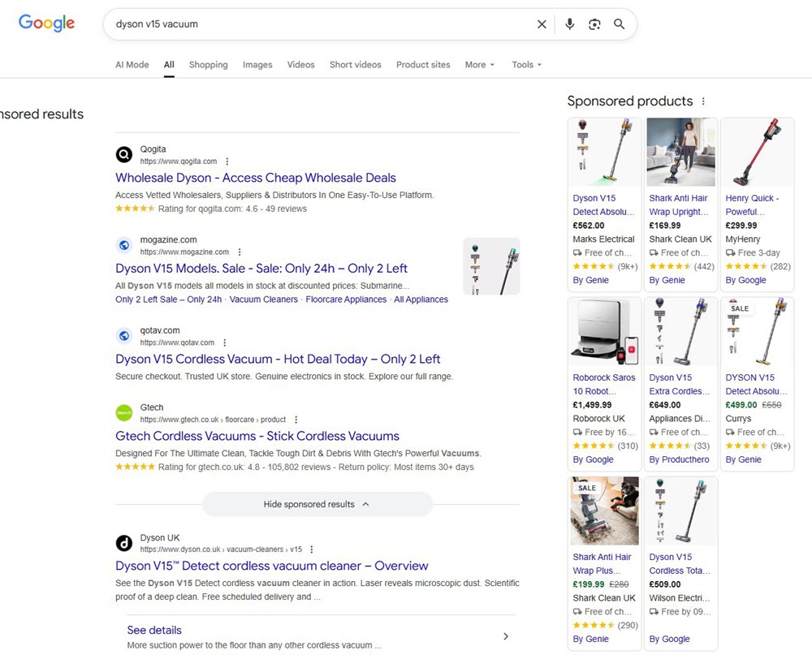The image size is (812, 655).
Task: Follow the Floorcare Appliances sitelink
Action: [x=346, y=299]
